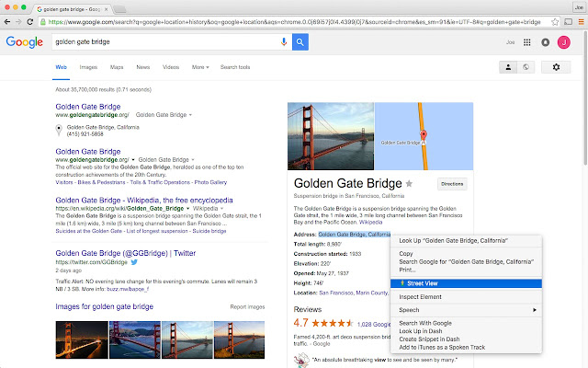Image resolution: width=588 pixels, height=368 pixels.
Task: Click the Chrome profile button labeled Joe
Action: [579, 7]
